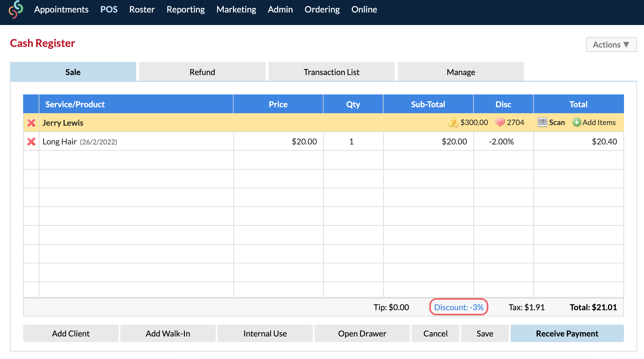Click the Tip: $0.00 amount
This screenshot has width=644, height=359.
(391, 307)
